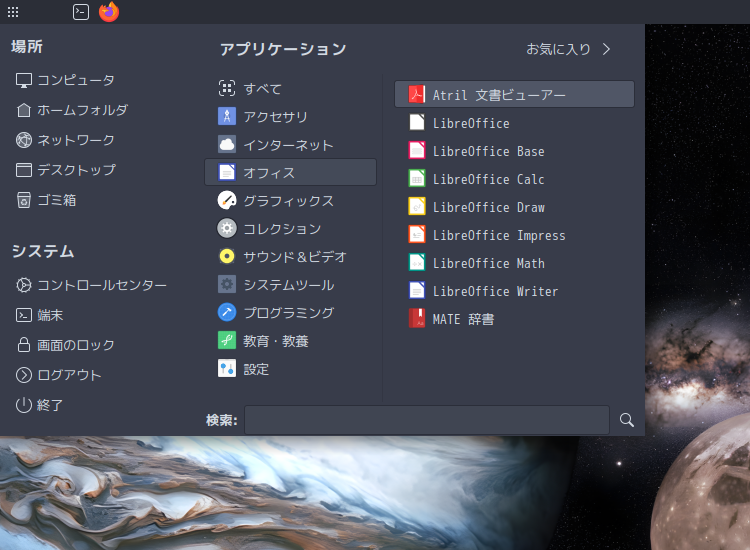The image size is (750, 550).
Task: Open ネットワーク place
Action: click(x=65, y=140)
